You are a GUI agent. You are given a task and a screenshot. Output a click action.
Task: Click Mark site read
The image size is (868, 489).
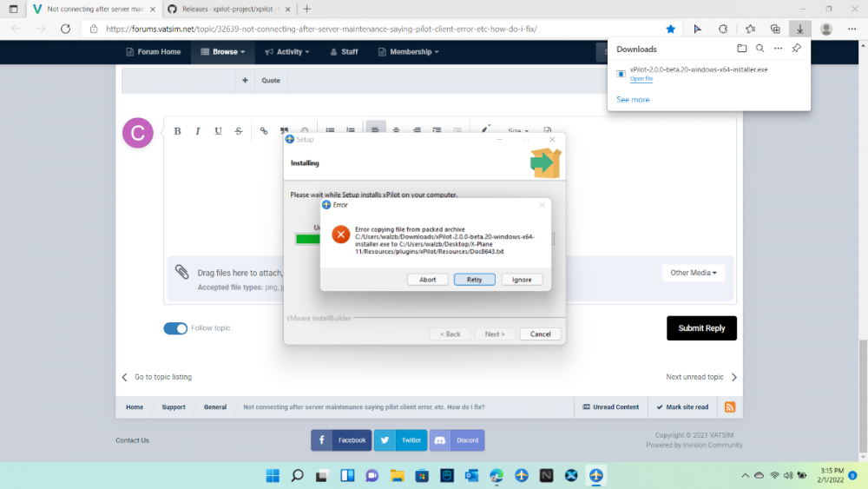point(682,407)
